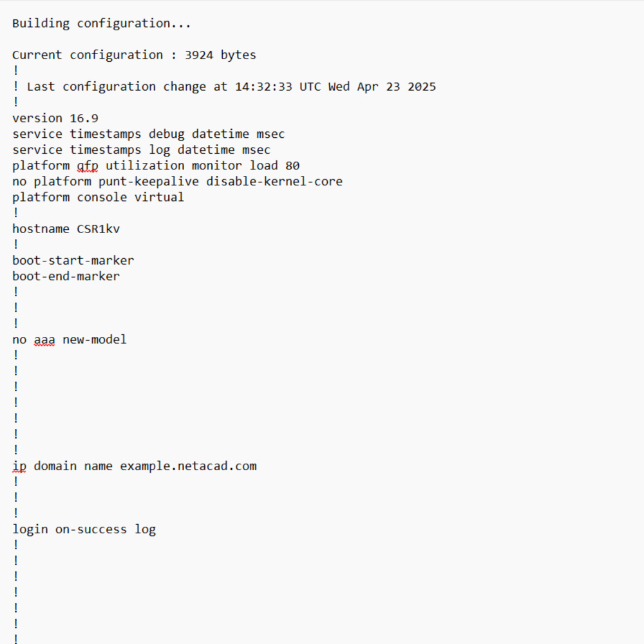
Task: Click 'platform console virtual' line
Action: [98, 198]
